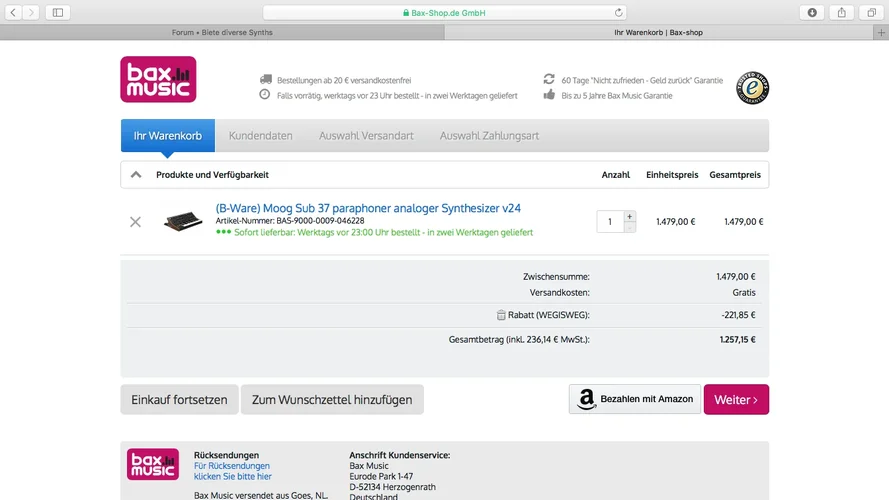889x500 pixels.
Task: Click the circular arrows return guarantee icon
Action: click(549, 79)
